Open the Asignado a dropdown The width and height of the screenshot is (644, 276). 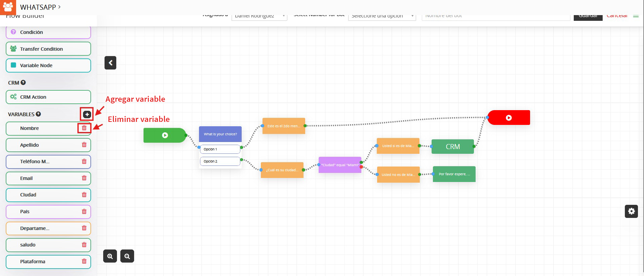[259, 16]
